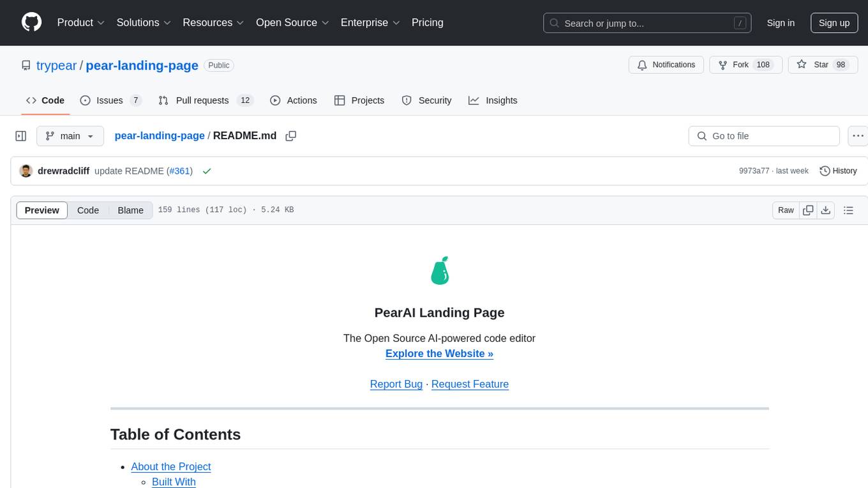868x488 pixels.
Task: Focus the Go to file search box
Action: (764, 136)
